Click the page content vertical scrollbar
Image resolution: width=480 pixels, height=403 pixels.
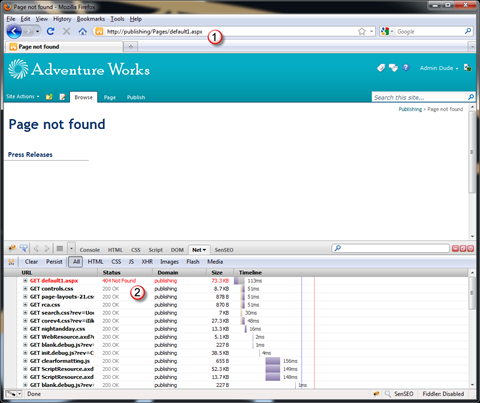pos(472,152)
